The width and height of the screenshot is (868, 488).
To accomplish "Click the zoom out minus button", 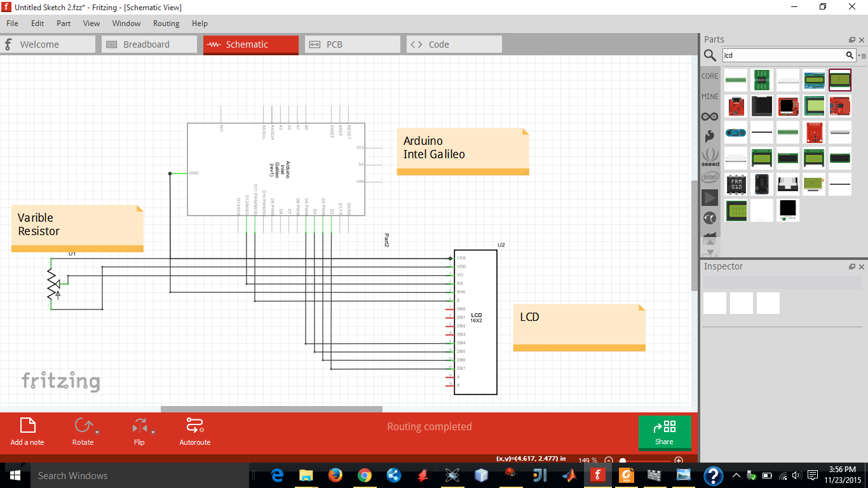I will point(609,460).
